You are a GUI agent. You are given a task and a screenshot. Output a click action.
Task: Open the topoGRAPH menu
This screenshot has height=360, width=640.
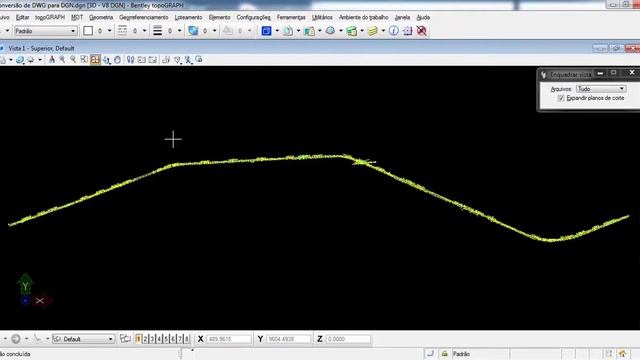[x=50, y=17]
